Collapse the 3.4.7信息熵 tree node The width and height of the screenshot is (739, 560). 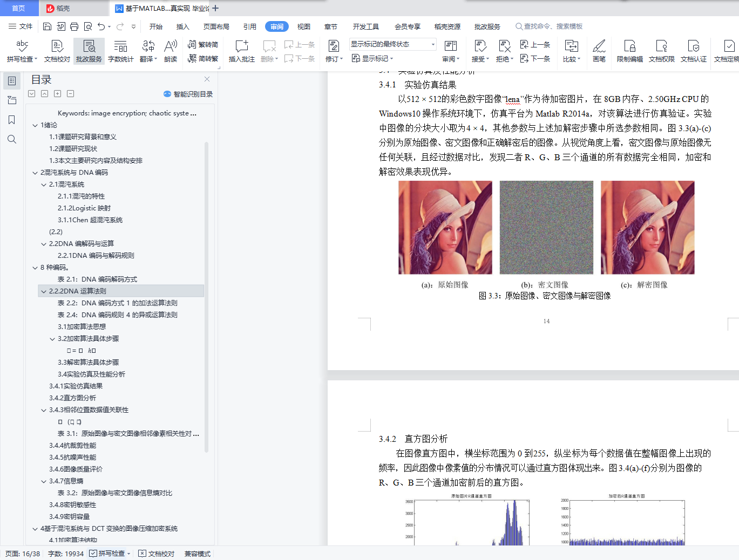pyautogui.click(x=44, y=481)
